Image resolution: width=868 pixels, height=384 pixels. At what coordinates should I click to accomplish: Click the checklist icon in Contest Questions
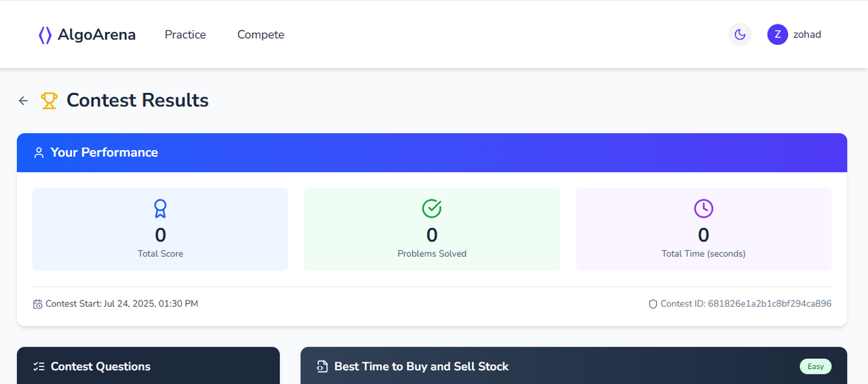[39, 366]
